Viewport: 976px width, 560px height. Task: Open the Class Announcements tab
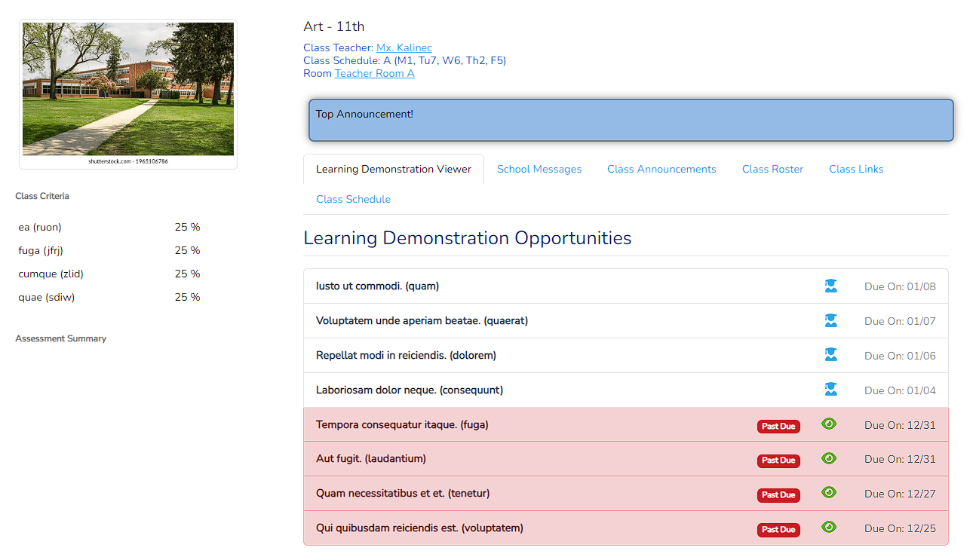[x=661, y=169]
